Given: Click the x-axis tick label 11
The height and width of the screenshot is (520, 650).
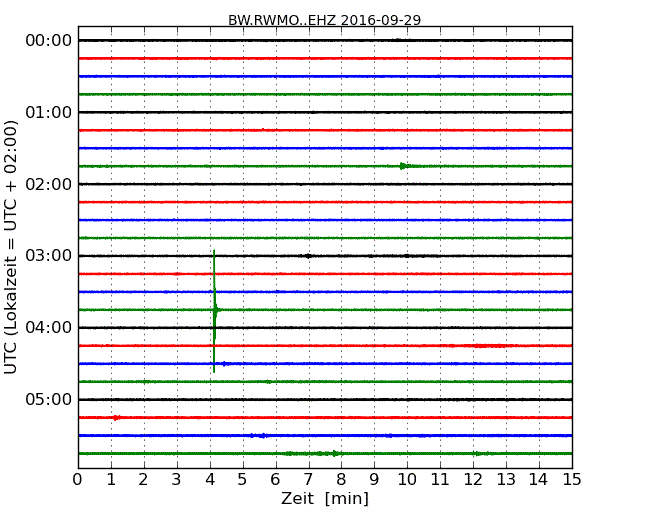Looking at the screenshot, I should pos(440,480).
